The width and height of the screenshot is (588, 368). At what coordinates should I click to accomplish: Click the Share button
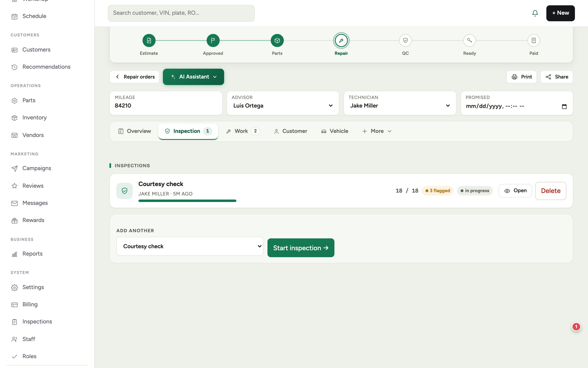(556, 77)
